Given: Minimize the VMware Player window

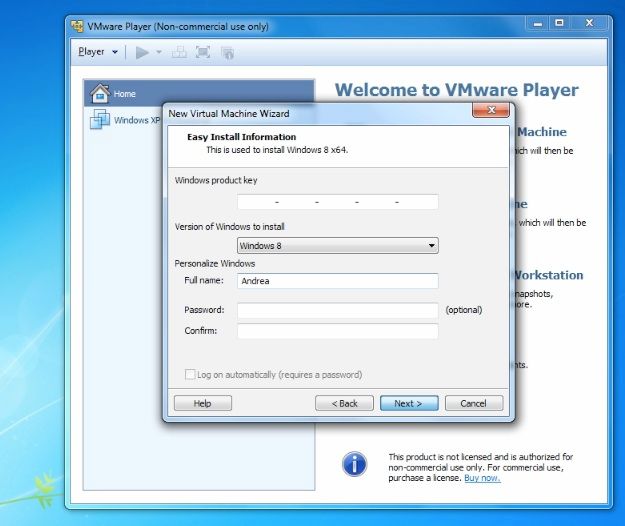Looking at the screenshot, I should point(537,24).
